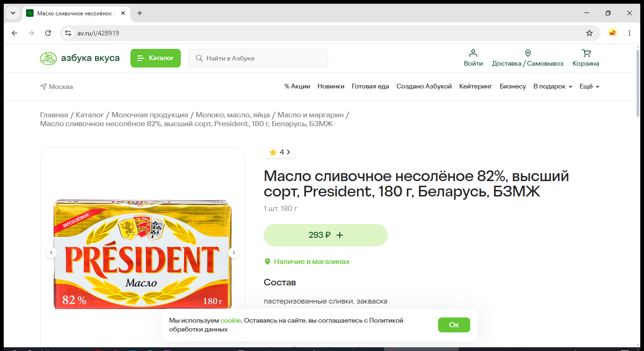Click the address bar URL av.ru/i/428919
Screen dimensions: 644x351
[x=98, y=33]
